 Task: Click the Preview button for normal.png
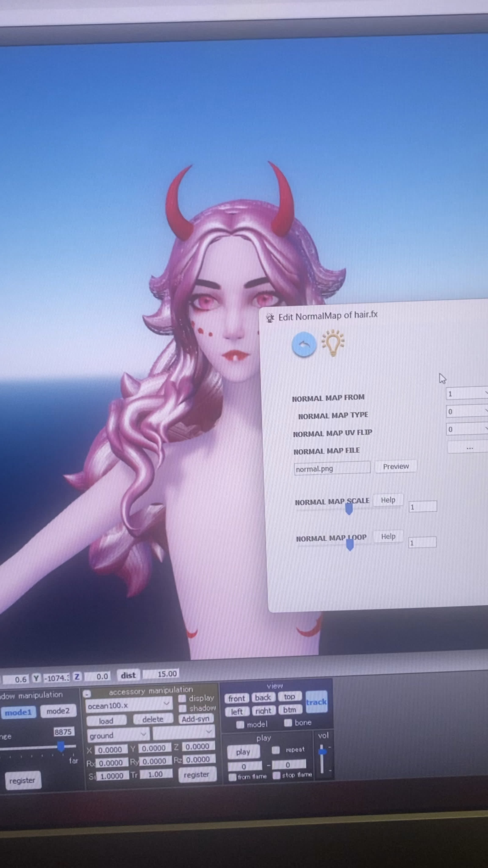tap(396, 466)
